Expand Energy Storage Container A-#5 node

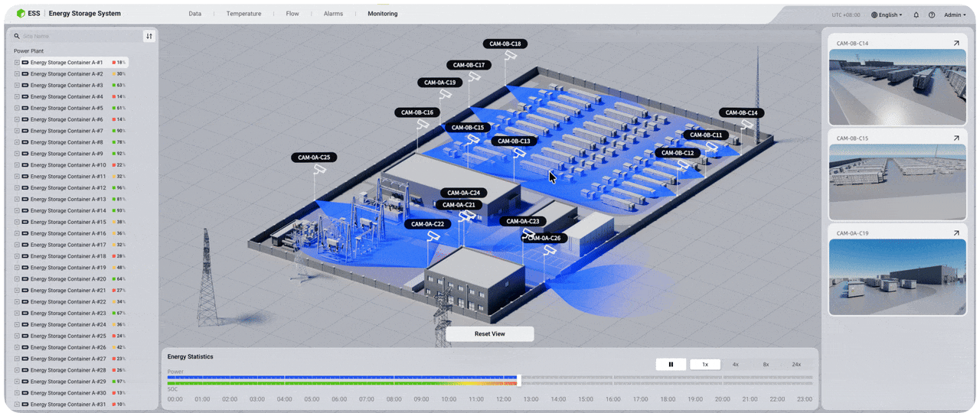click(x=17, y=108)
